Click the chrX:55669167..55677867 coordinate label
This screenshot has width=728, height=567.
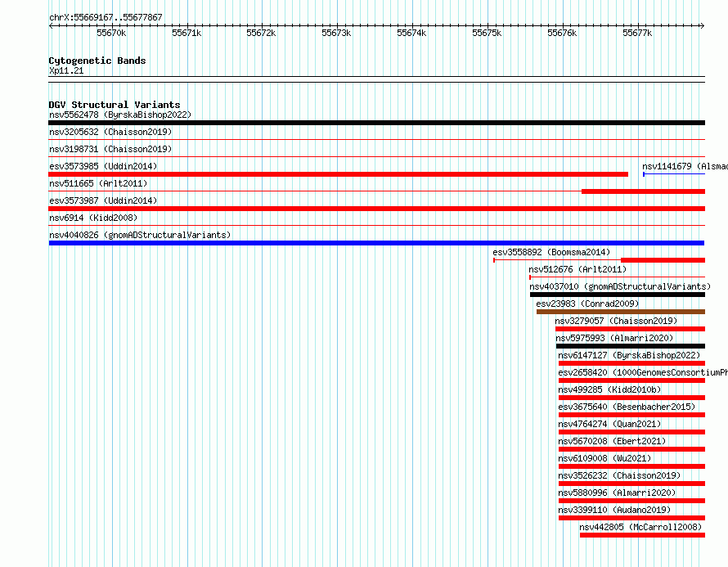click(106, 17)
